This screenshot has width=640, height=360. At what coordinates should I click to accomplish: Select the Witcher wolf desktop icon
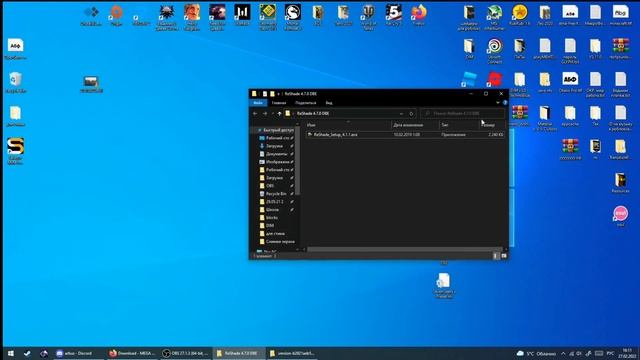167,17
